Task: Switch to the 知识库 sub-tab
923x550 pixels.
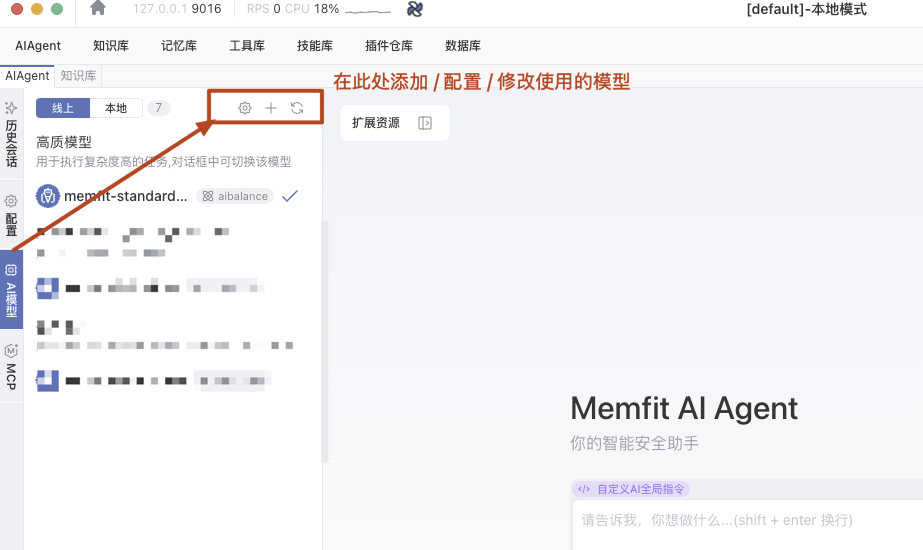Action: [78, 76]
